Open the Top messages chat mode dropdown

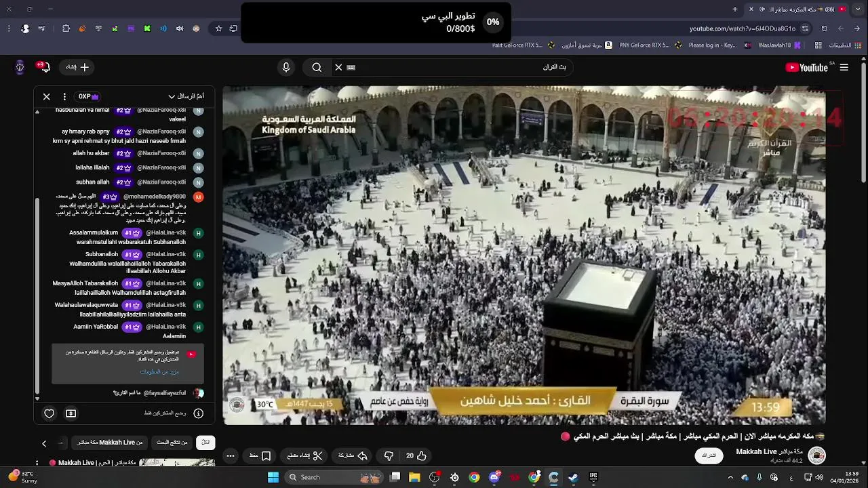tap(186, 96)
